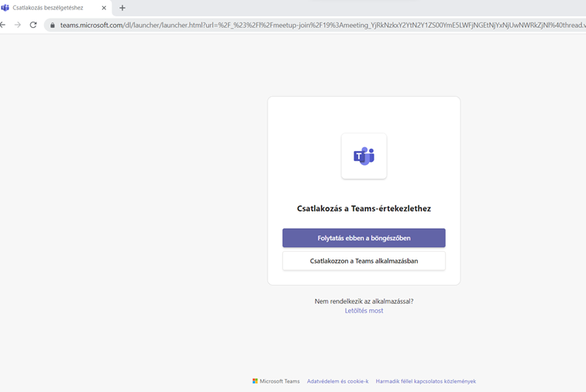The width and height of the screenshot is (586, 392).
Task: Click the Microsoft logo in the footer
Action: pyautogui.click(x=255, y=381)
